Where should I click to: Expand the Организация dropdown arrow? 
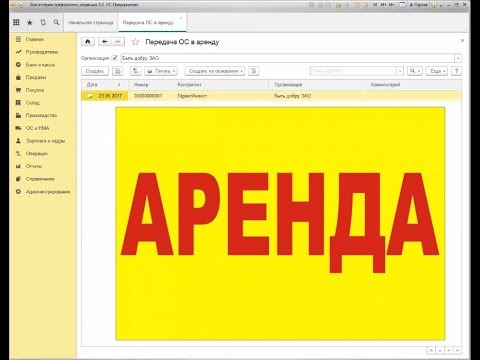click(458, 58)
